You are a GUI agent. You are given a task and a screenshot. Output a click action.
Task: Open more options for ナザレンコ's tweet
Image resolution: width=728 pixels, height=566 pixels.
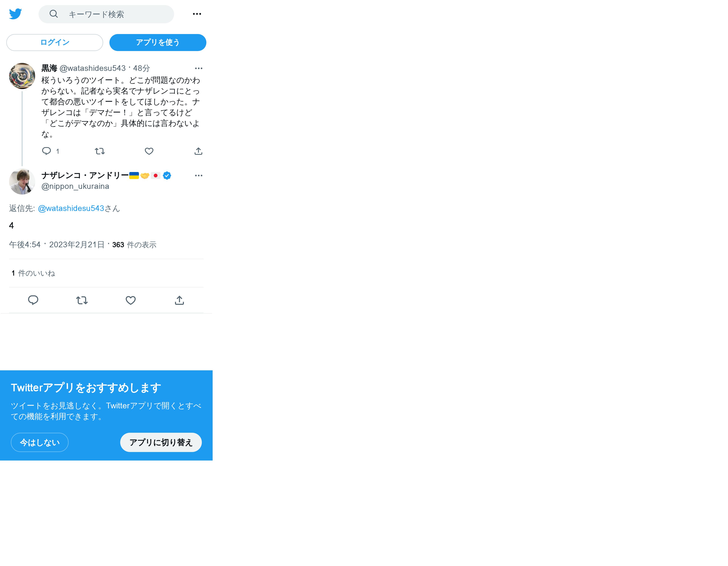coord(199,176)
